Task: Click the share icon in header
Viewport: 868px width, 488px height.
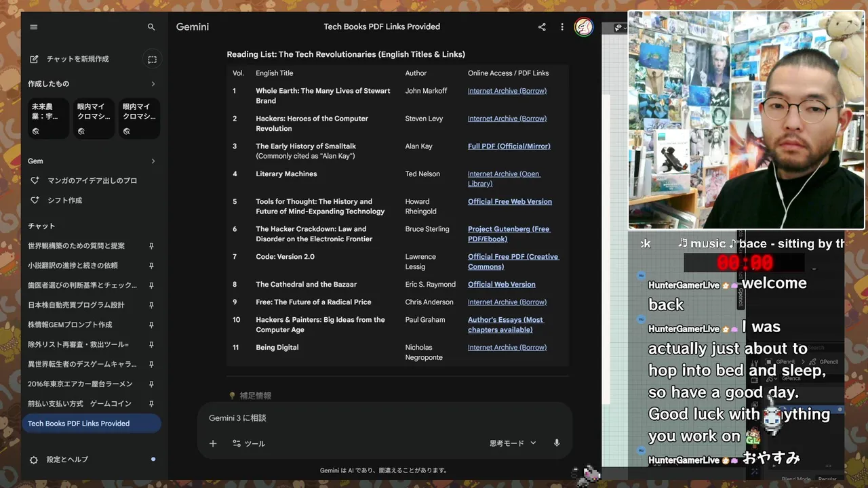Action: 542,27
